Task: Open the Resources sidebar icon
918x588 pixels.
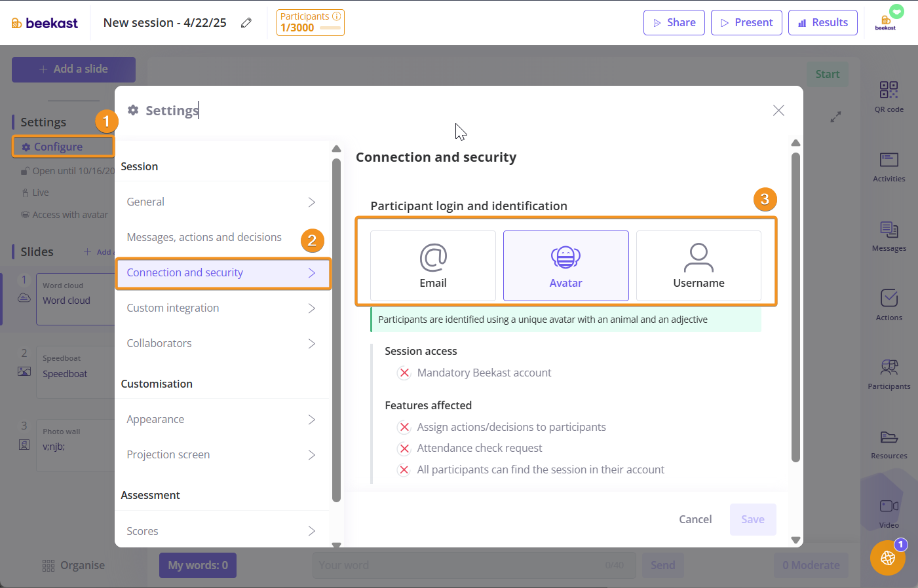Action: pos(889,443)
